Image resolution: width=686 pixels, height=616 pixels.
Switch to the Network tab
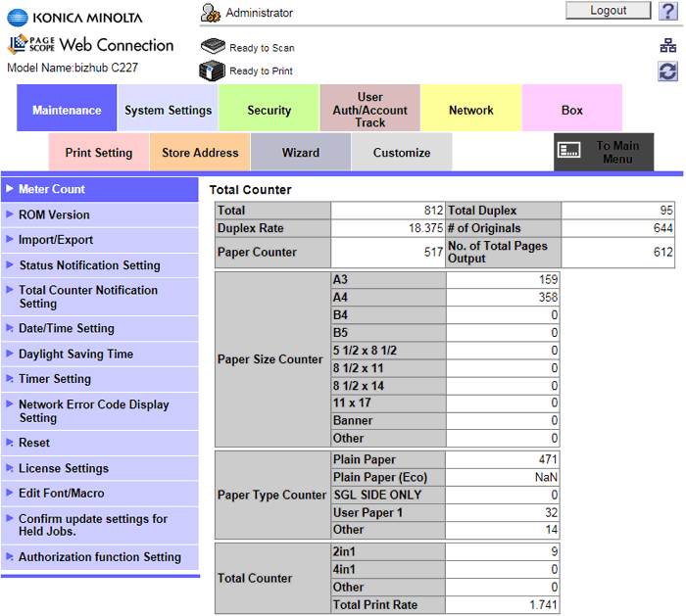pyautogui.click(x=471, y=108)
